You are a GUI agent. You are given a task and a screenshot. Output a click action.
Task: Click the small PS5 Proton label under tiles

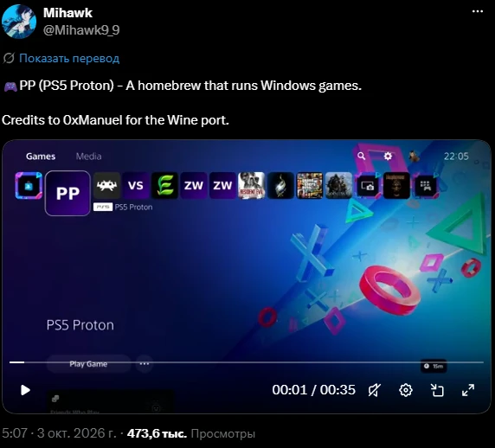click(x=133, y=208)
